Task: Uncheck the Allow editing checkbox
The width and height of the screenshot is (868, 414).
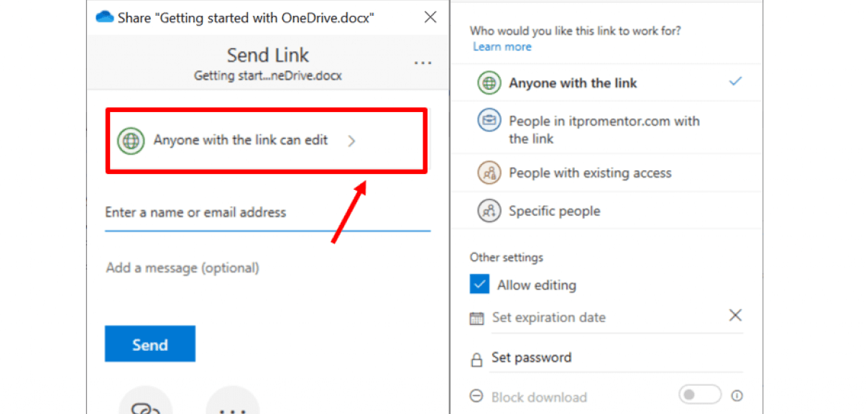Action: pyautogui.click(x=479, y=284)
